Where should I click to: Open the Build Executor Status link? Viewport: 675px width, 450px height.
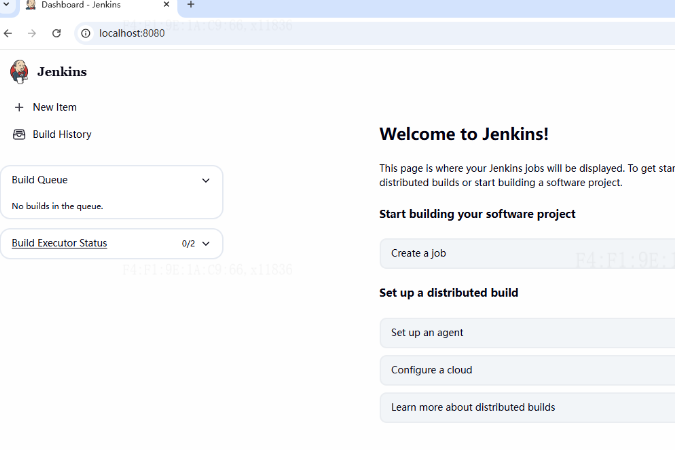click(x=59, y=243)
